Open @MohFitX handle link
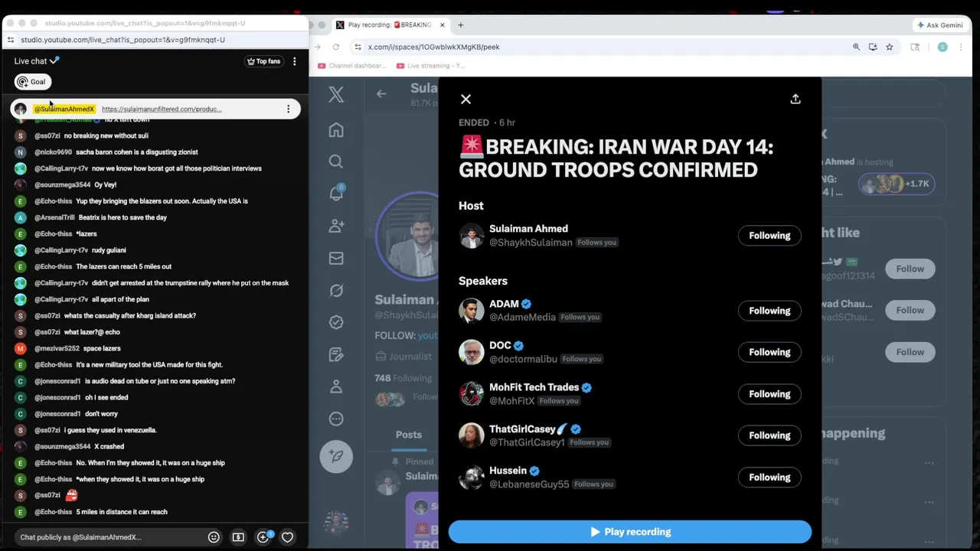980x551 pixels. tap(511, 401)
